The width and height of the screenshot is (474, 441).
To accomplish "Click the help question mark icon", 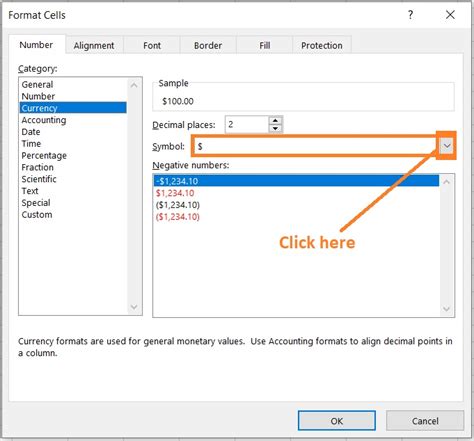I will 411,15.
